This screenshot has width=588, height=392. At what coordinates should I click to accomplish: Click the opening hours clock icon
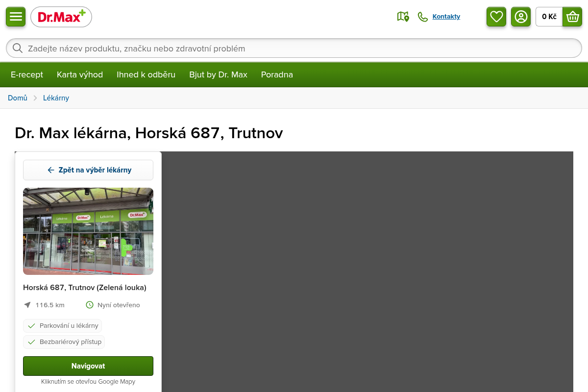pyautogui.click(x=90, y=305)
